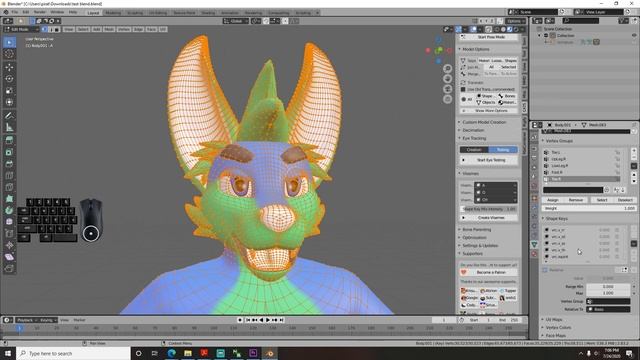Enable vertex select mode
Image resolution: width=640 pixels, height=360 pixels.
(x=44, y=29)
